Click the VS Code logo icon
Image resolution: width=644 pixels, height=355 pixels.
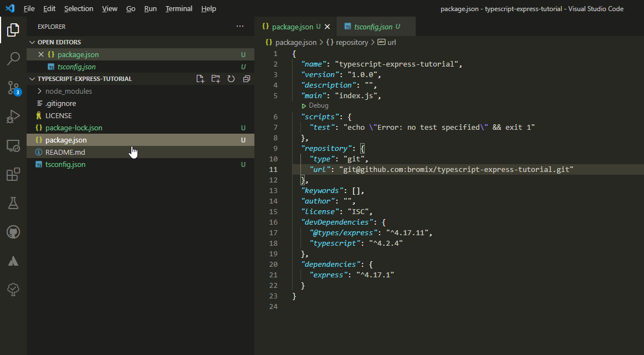10,8
